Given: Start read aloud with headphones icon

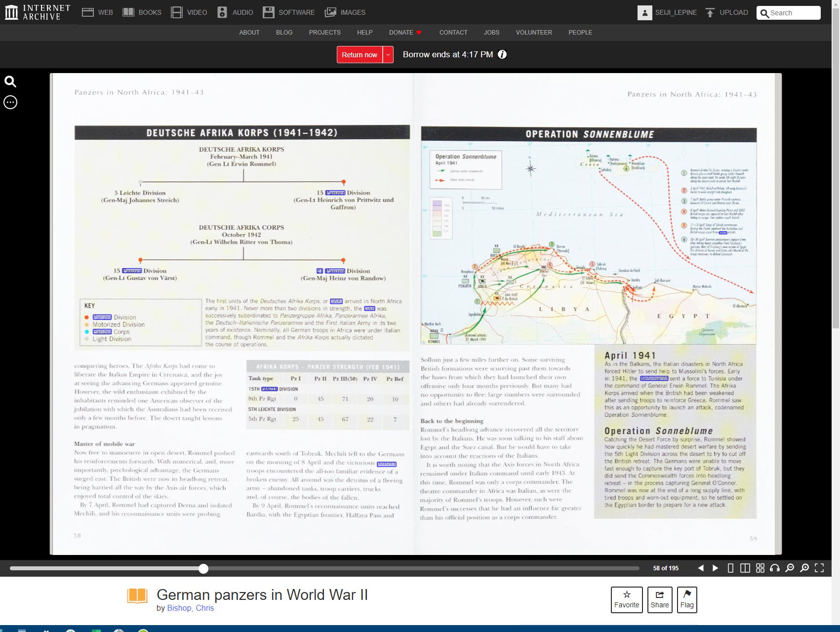Looking at the screenshot, I should (775, 568).
